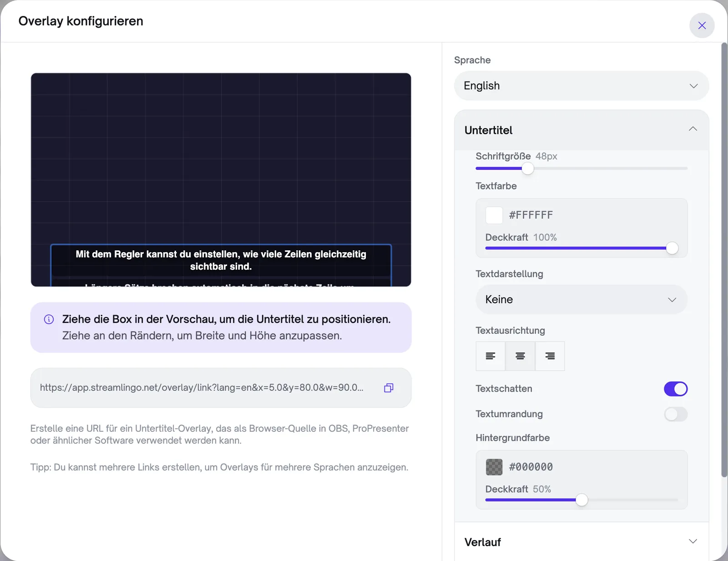Viewport: 728px width, 561px height.
Task: Click the subtitle box in the preview
Action: 221,265
